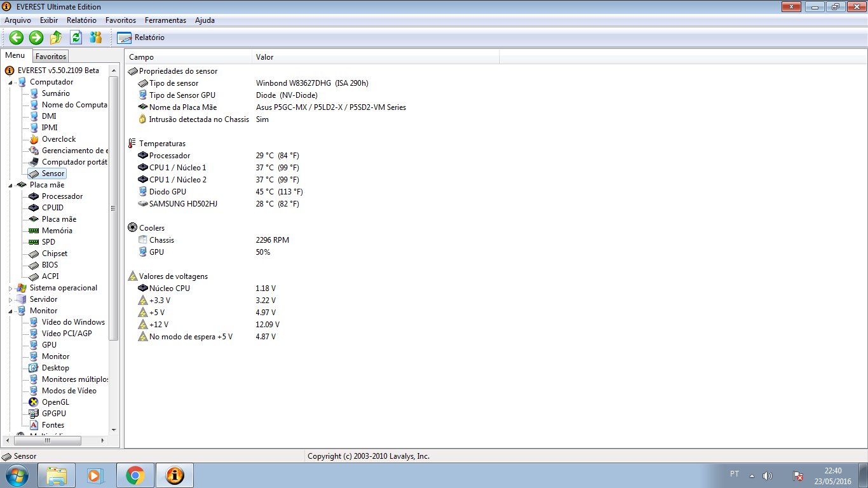Image resolution: width=868 pixels, height=488 pixels.
Task: Click the Campo column header
Action: pos(188,57)
